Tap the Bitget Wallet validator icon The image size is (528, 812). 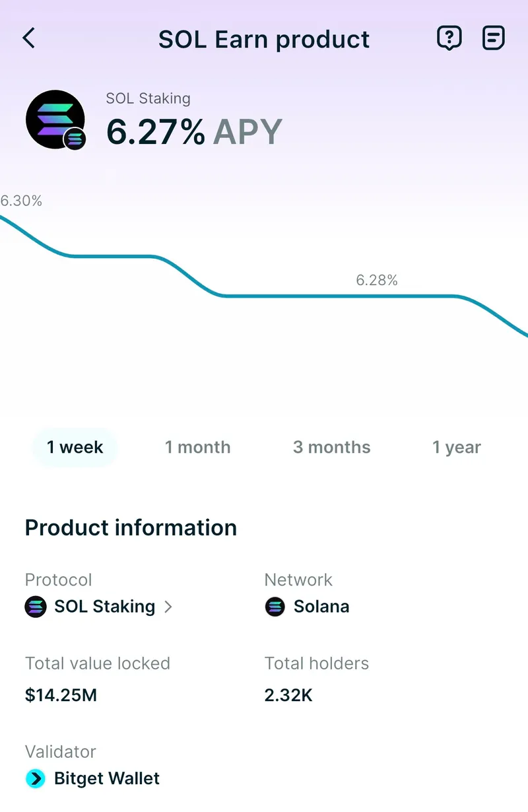click(36, 778)
